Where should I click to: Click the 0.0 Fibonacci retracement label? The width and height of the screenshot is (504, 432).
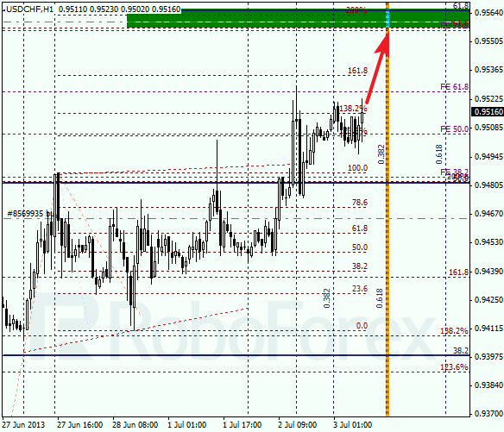(362, 326)
